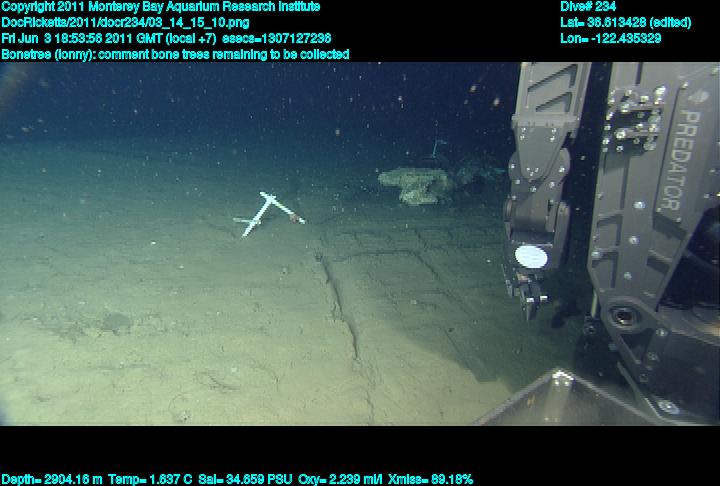
Task: Click the circular port on the robotic arm base
Action: 625,318
